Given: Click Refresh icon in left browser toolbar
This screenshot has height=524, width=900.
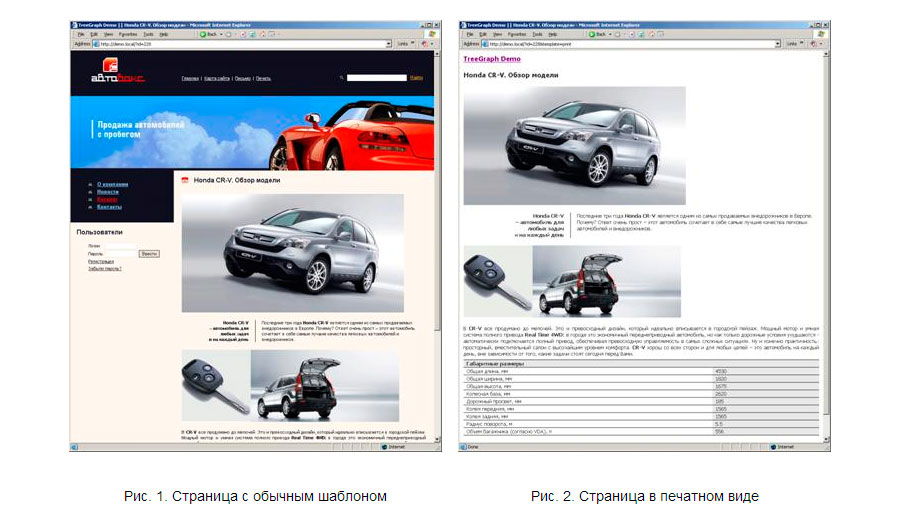Looking at the screenshot, I should pos(252,34).
